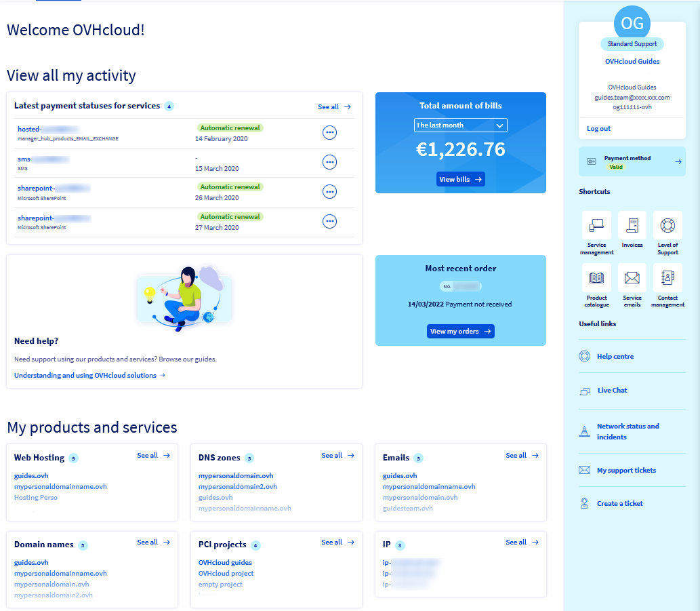The width and height of the screenshot is (700, 611).
Task: Open the actions menu for the hosted service
Action: point(330,132)
